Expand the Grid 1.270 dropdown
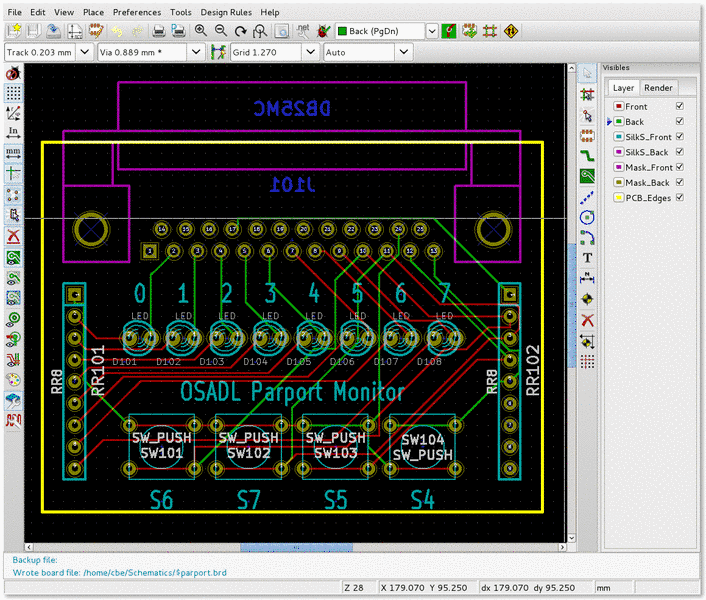Image resolution: width=706 pixels, height=600 pixels. coord(310,52)
